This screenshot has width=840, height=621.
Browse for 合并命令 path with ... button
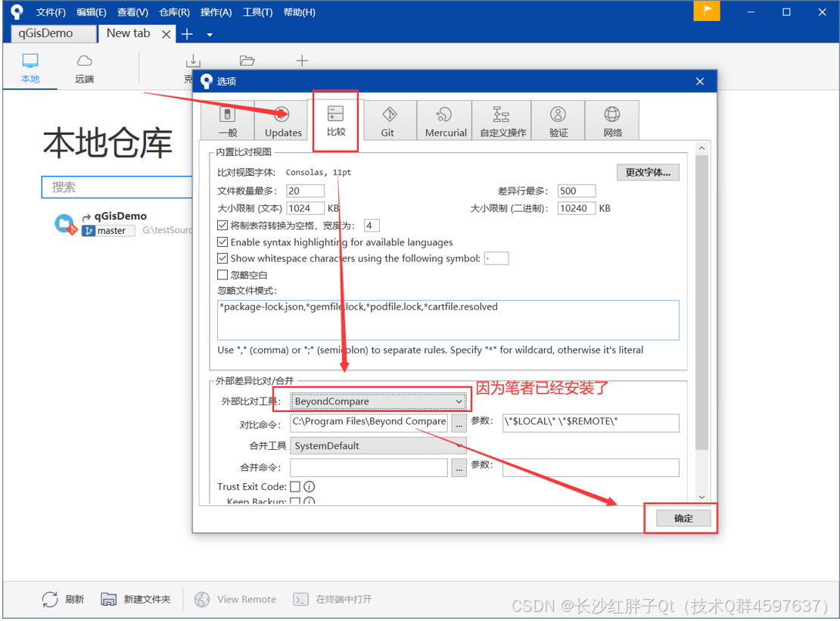click(x=459, y=467)
